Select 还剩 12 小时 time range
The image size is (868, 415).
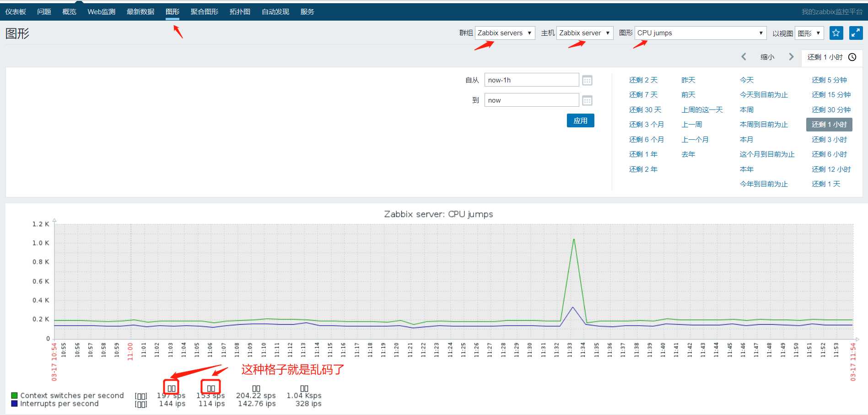click(x=831, y=169)
